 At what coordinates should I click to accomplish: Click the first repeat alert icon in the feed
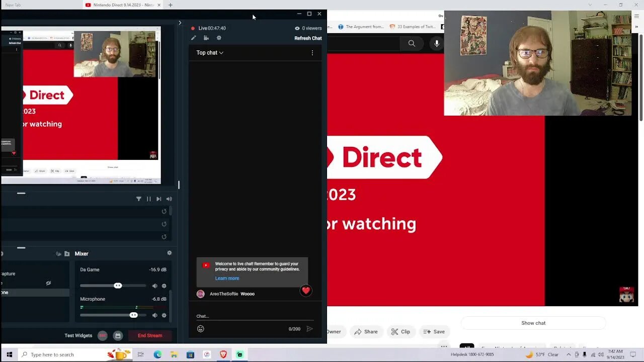pos(164,212)
